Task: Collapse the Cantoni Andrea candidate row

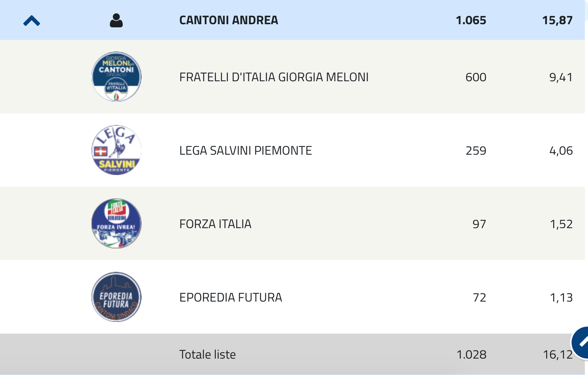Action: coord(32,21)
